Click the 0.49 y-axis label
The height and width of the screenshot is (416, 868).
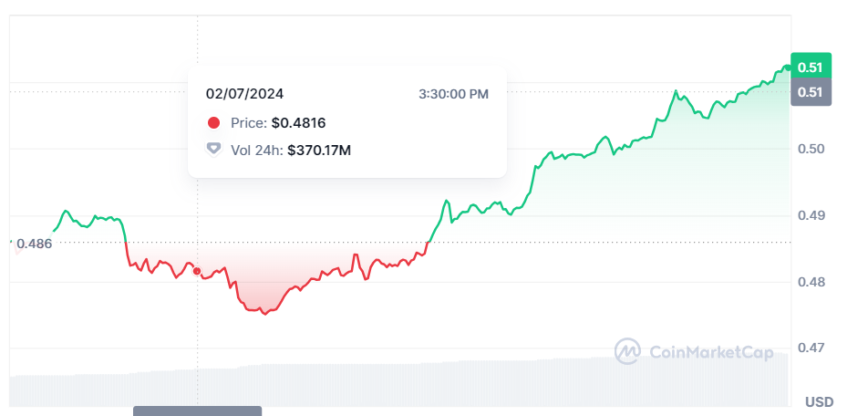tap(811, 215)
